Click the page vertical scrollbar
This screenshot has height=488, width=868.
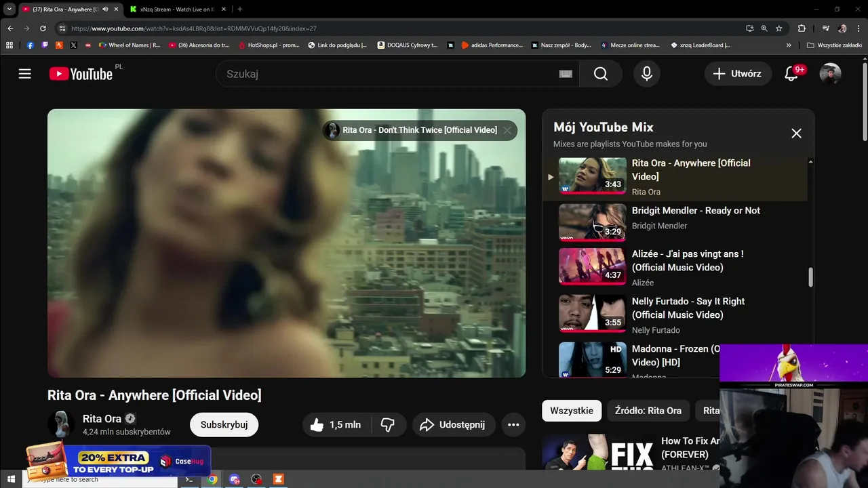pos(865,102)
